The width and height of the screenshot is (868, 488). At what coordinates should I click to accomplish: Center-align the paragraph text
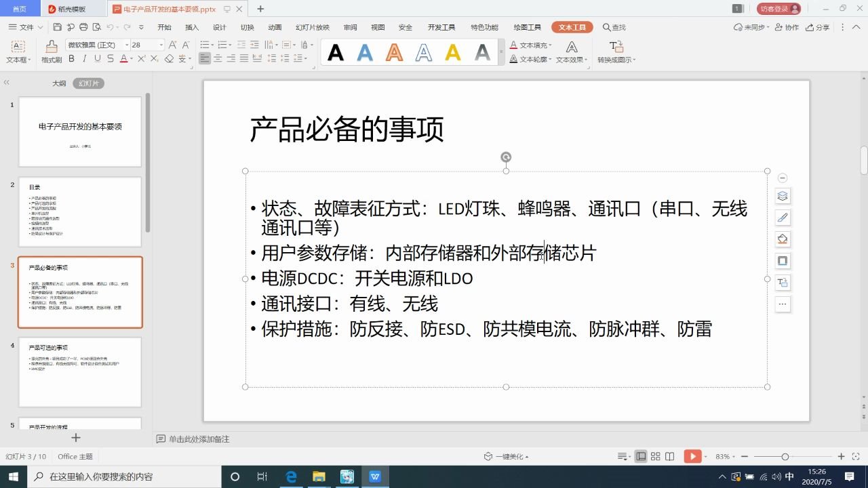218,59
